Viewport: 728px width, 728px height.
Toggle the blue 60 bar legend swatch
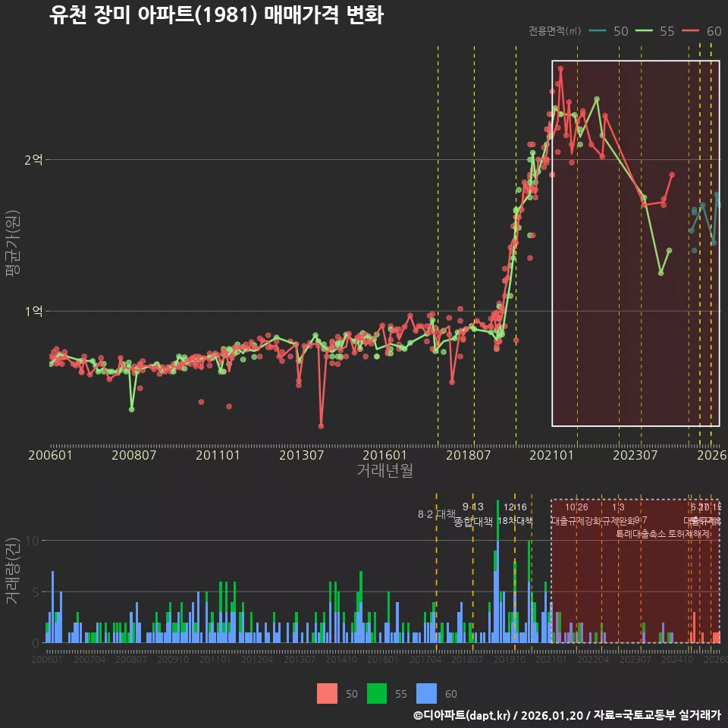pyautogui.click(x=427, y=694)
